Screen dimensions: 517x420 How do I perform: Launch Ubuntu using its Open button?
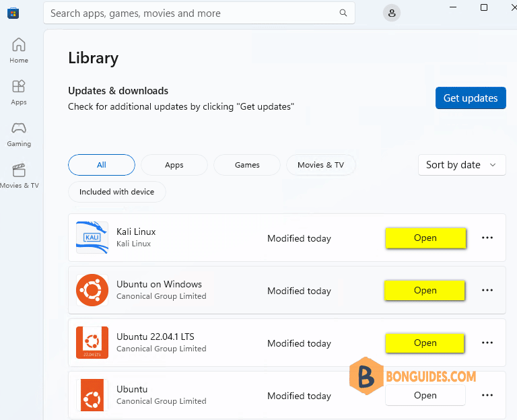tap(425, 395)
